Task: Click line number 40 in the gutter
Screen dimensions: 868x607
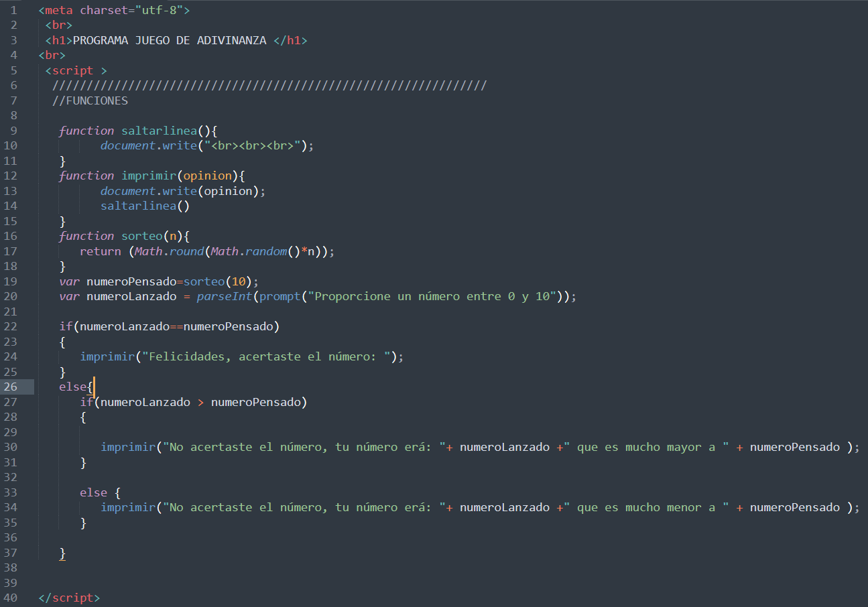Action: point(11,598)
